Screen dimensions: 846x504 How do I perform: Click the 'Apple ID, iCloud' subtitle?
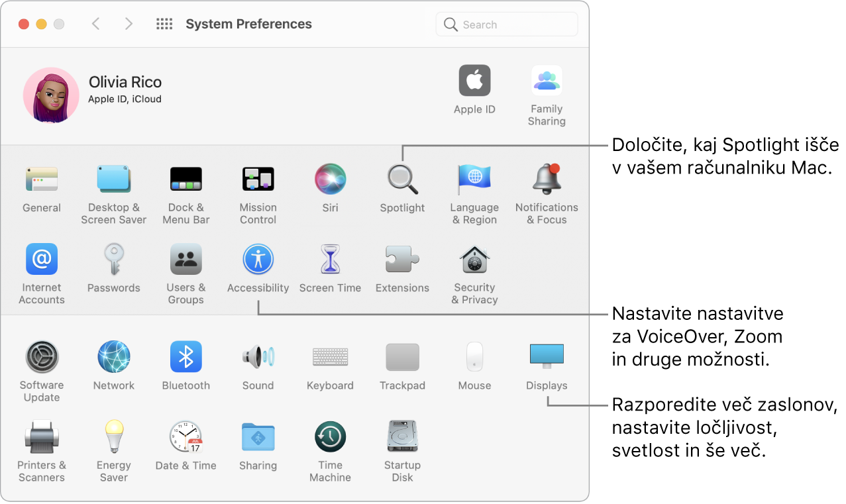click(x=125, y=99)
